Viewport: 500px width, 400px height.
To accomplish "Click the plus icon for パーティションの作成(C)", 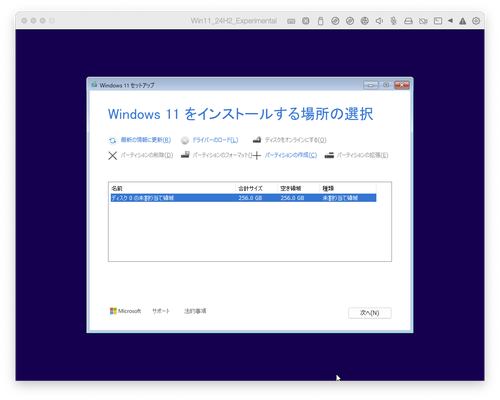I will [x=257, y=155].
